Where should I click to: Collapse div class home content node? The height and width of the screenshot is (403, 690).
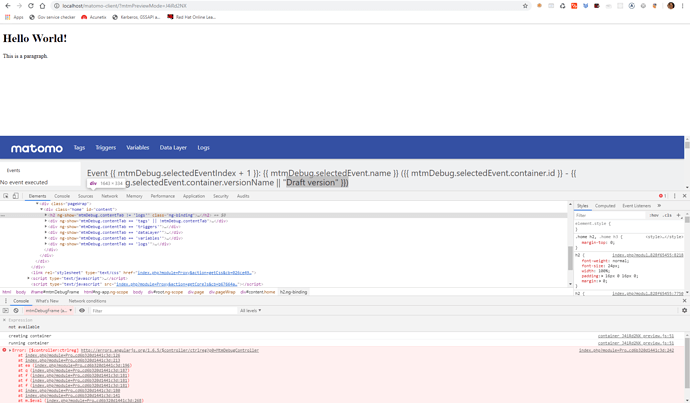tap(42, 209)
